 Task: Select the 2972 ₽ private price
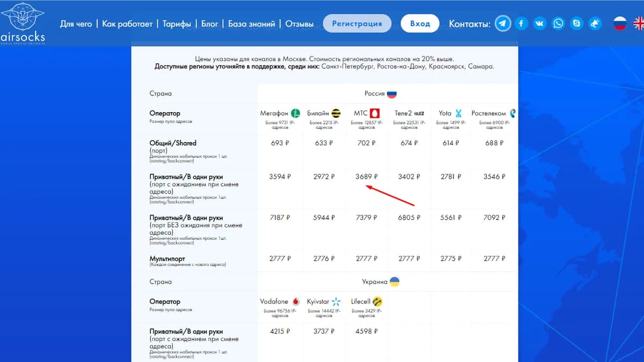click(324, 176)
